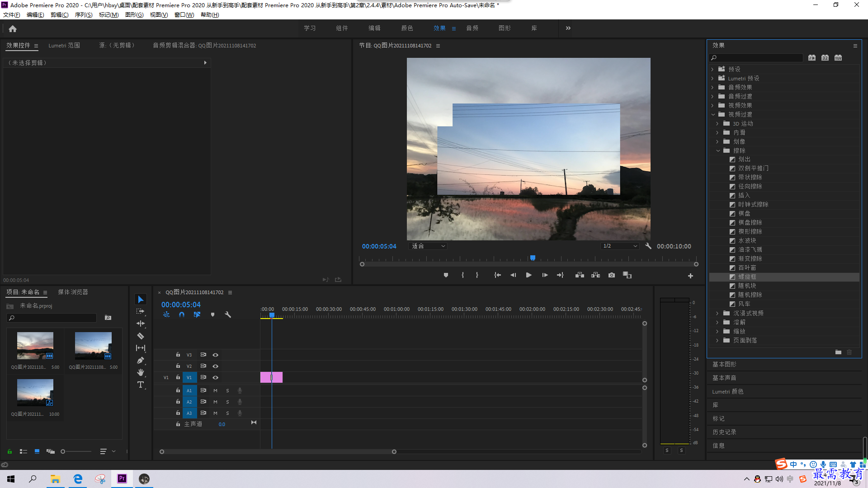Image resolution: width=868 pixels, height=488 pixels.
Task: Click the Extract button
Action: (595, 275)
